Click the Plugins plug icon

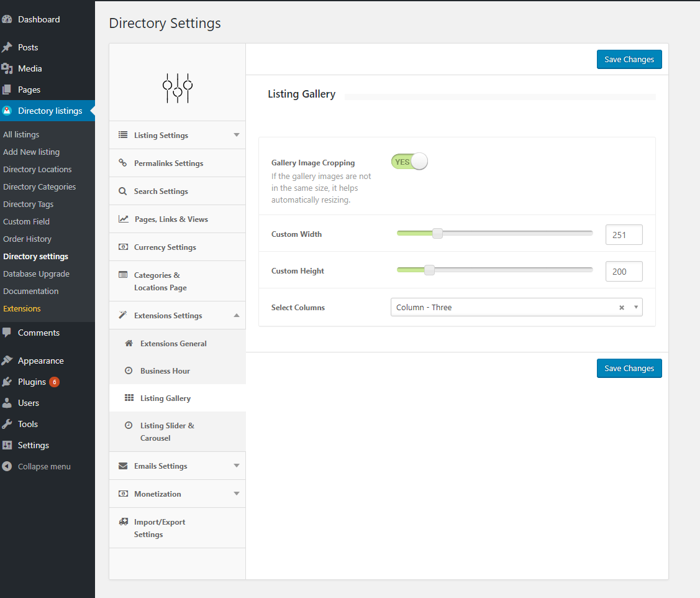pyautogui.click(x=7, y=382)
